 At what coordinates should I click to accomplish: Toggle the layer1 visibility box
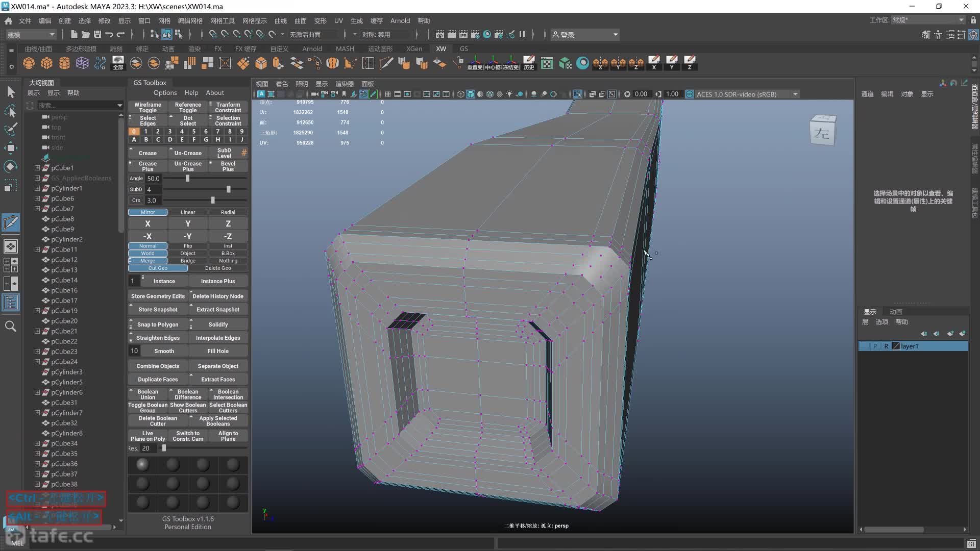[x=864, y=346]
